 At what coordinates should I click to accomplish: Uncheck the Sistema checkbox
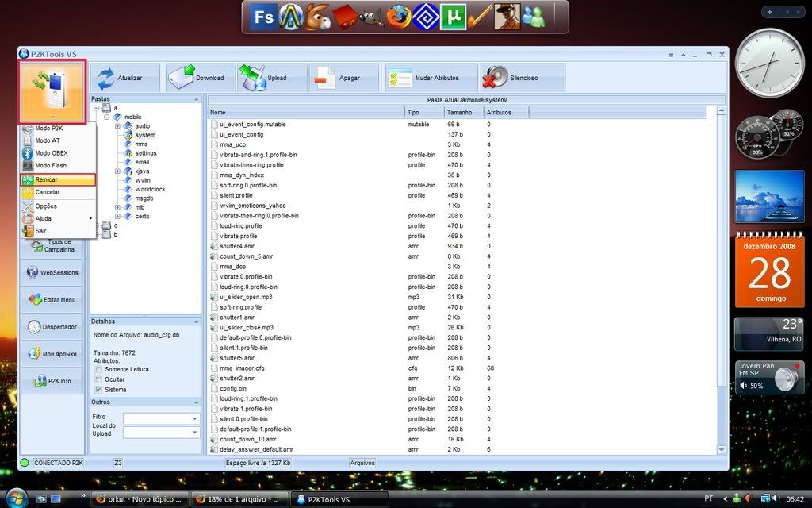[98, 390]
